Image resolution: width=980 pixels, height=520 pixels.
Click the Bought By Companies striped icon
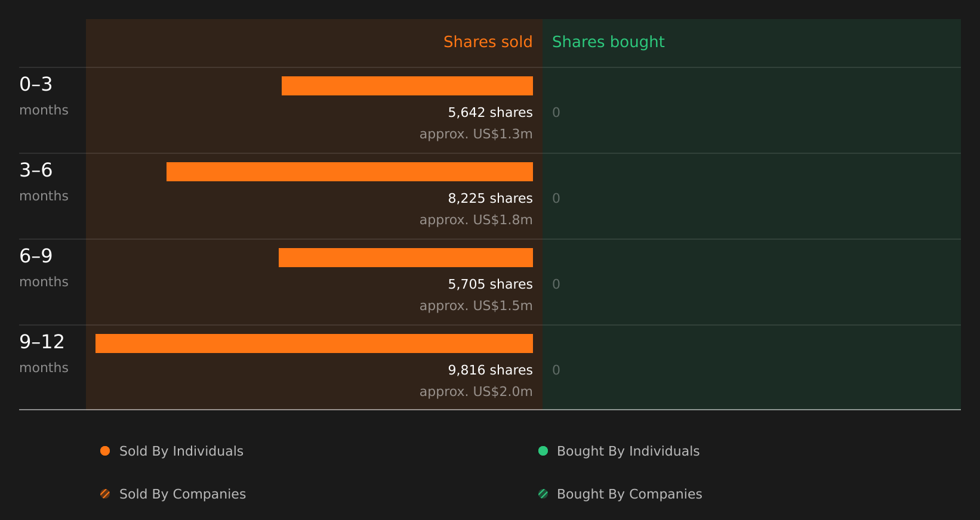543,494
